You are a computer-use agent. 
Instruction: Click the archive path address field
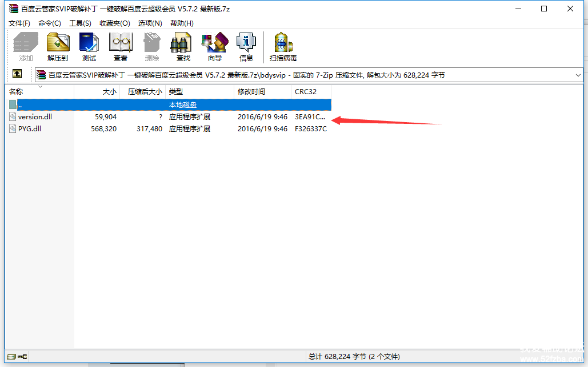[309, 75]
